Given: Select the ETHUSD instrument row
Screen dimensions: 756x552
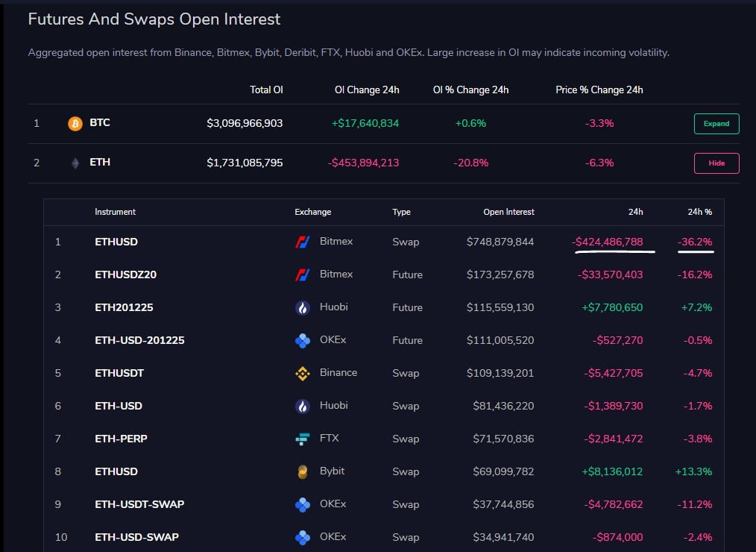Looking at the screenshot, I should tap(116, 241).
